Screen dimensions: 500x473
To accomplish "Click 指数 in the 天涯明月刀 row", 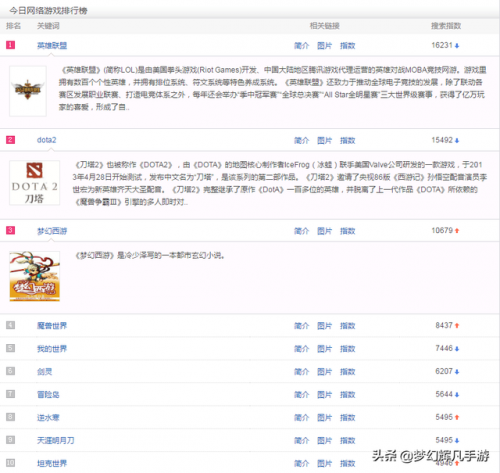I will coord(348,440).
